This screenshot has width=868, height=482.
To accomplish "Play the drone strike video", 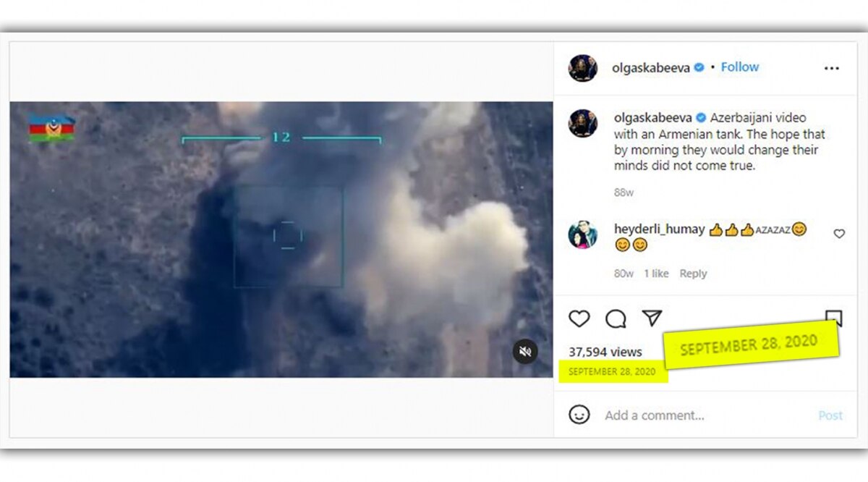I will coord(281,239).
